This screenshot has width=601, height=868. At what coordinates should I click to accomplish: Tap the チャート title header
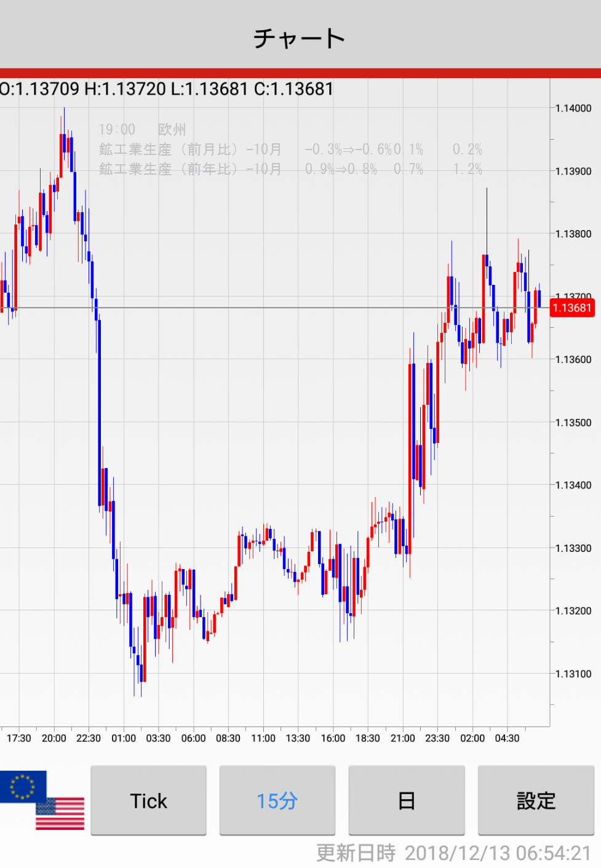300,38
